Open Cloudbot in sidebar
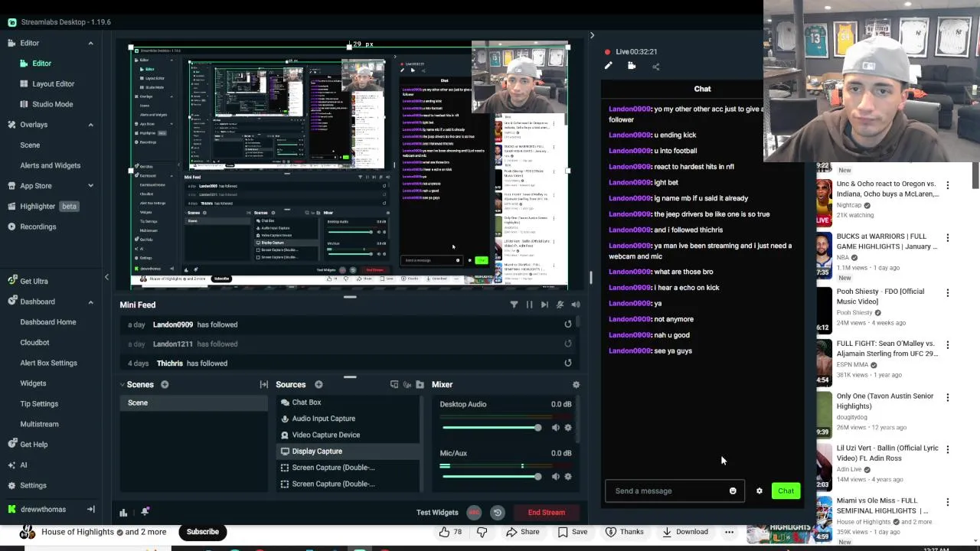The height and width of the screenshot is (551, 980). [34, 343]
